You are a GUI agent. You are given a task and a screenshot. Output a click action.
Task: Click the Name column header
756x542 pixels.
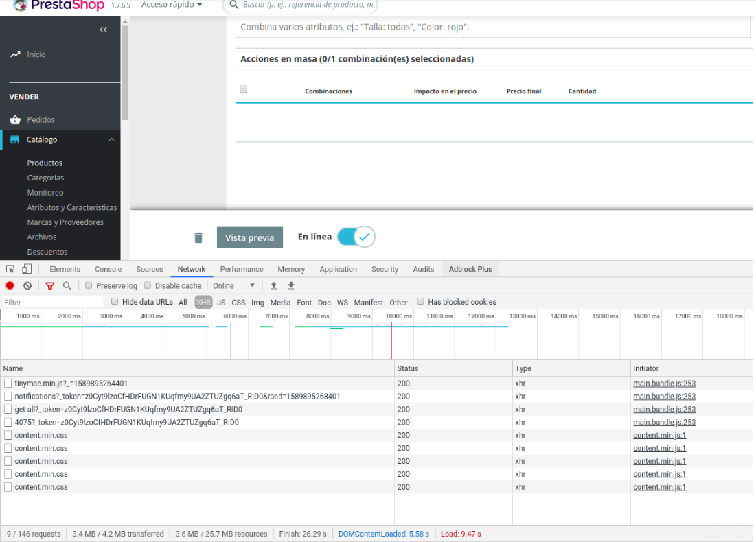point(197,368)
